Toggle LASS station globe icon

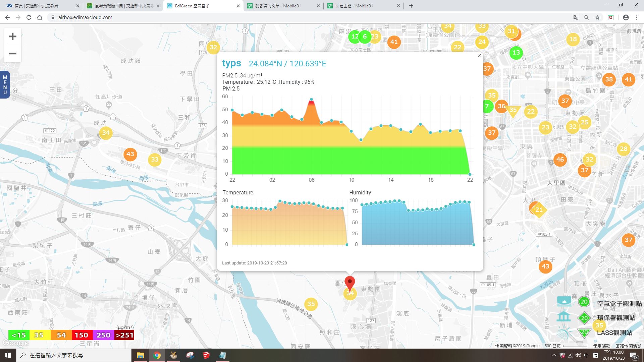click(x=564, y=333)
